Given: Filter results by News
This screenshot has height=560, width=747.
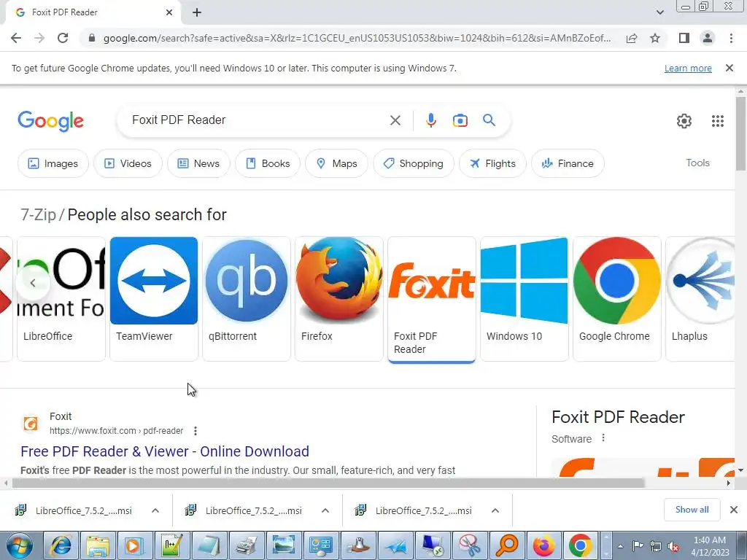Looking at the screenshot, I should (198, 163).
